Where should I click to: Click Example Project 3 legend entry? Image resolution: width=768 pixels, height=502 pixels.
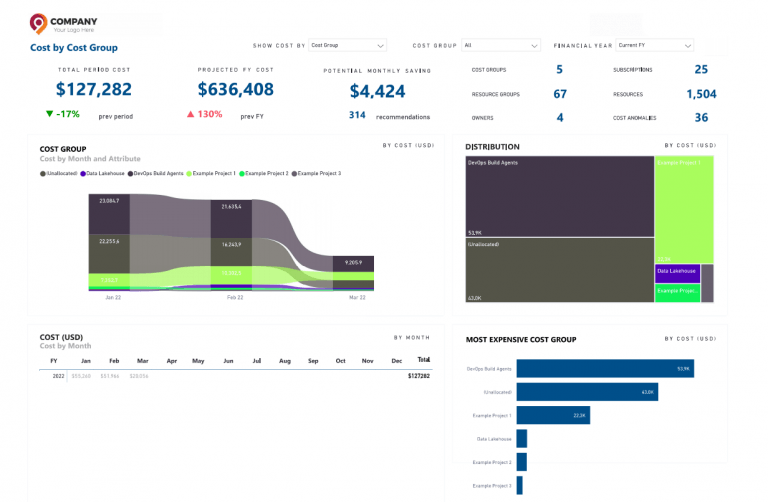point(316,173)
